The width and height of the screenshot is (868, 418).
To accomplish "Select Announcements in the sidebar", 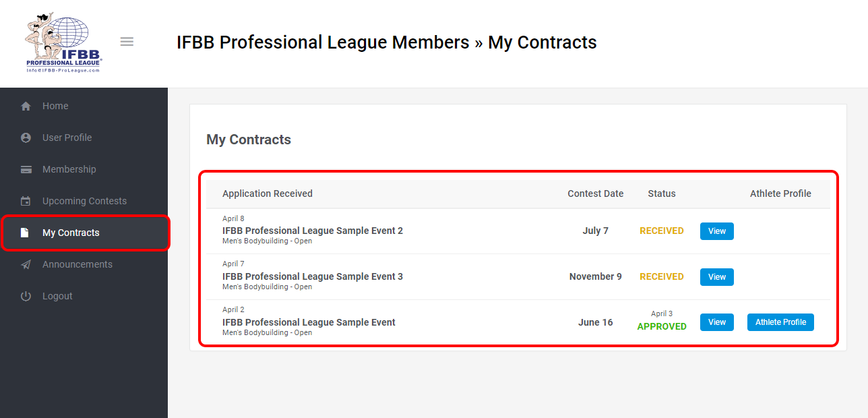I will 77,264.
